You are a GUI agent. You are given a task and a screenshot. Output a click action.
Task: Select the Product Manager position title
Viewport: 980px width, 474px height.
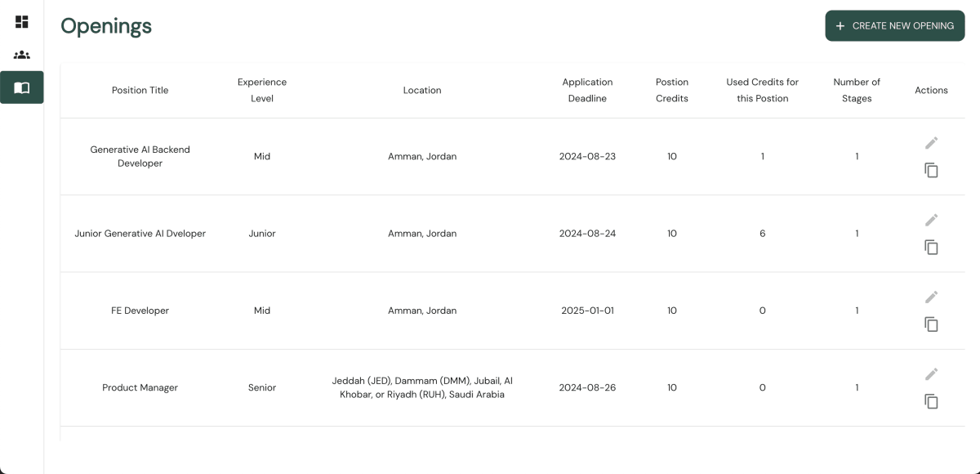tap(140, 387)
